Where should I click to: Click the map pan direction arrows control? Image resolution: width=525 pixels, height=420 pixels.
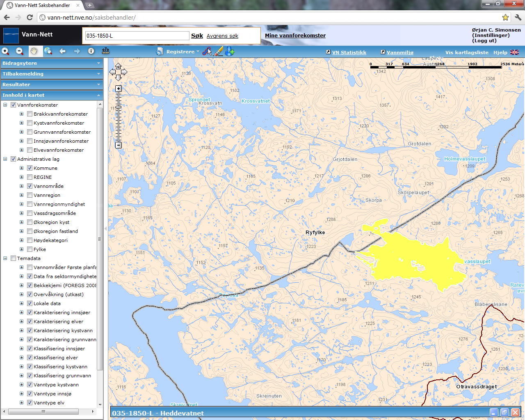point(118,72)
